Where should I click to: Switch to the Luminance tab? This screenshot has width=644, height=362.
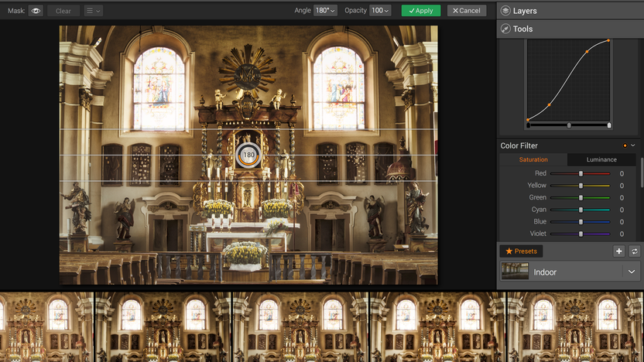click(x=601, y=159)
